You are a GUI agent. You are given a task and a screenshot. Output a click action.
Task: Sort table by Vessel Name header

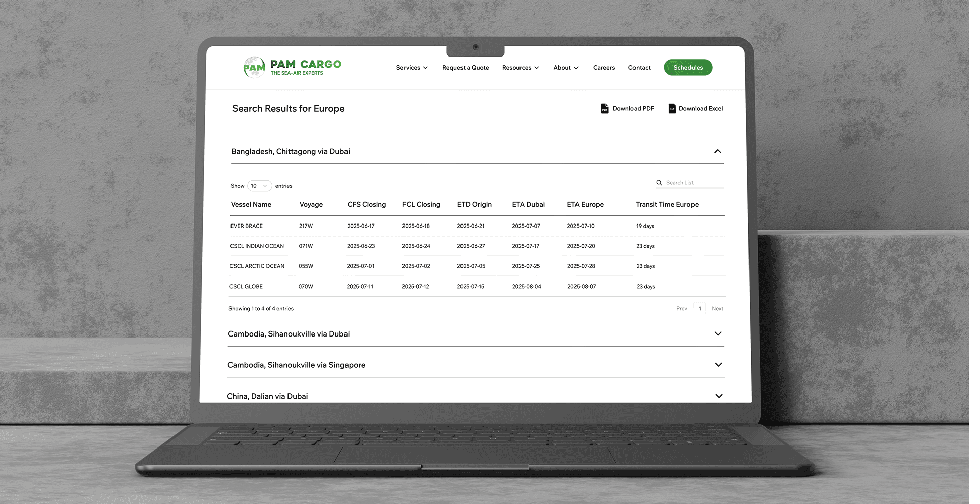pyautogui.click(x=251, y=204)
